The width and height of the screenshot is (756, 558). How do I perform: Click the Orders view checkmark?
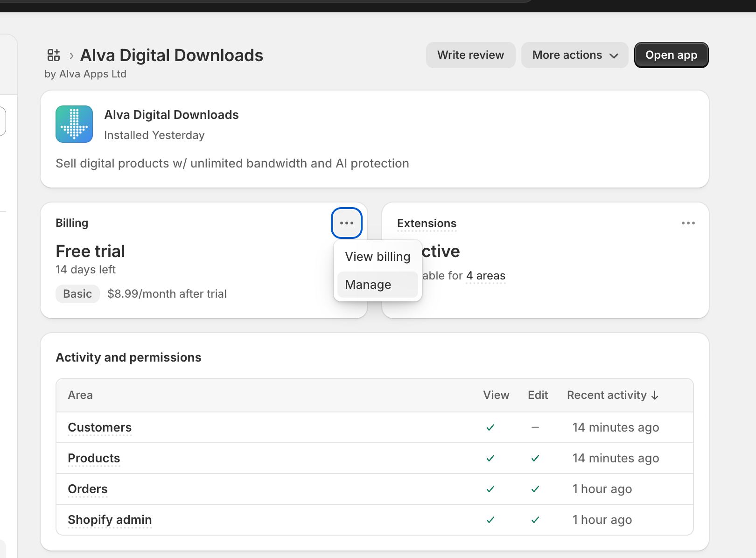click(490, 489)
